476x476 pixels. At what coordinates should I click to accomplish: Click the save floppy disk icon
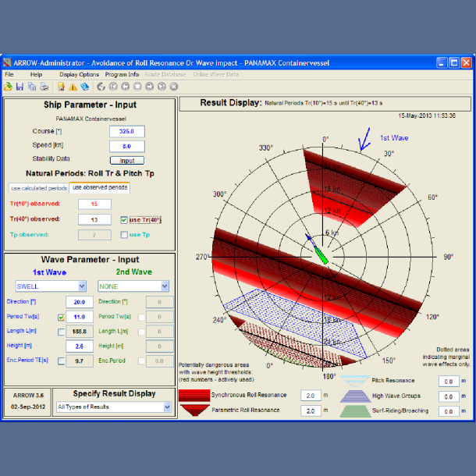click(20, 87)
